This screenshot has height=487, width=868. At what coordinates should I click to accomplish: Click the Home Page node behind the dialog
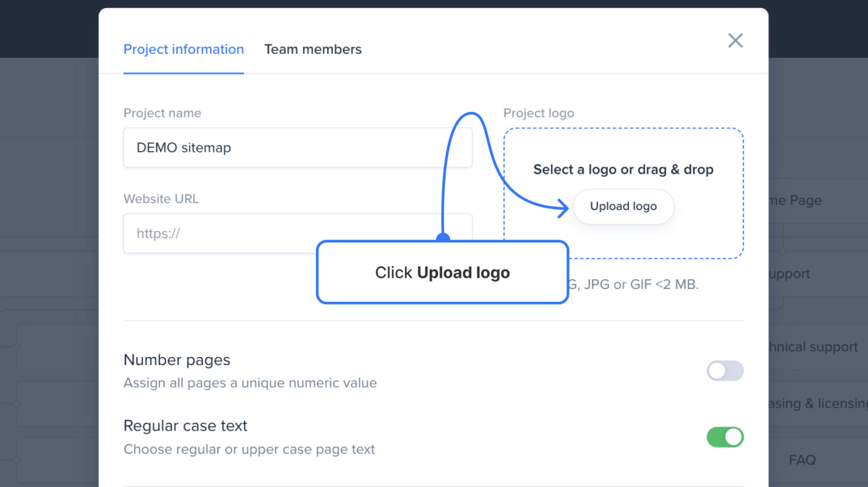click(796, 200)
